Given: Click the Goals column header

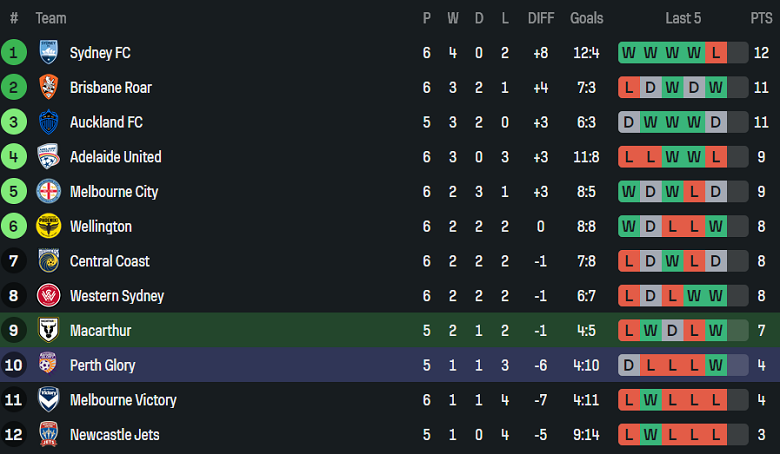Looking at the screenshot, I should click(x=587, y=18).
